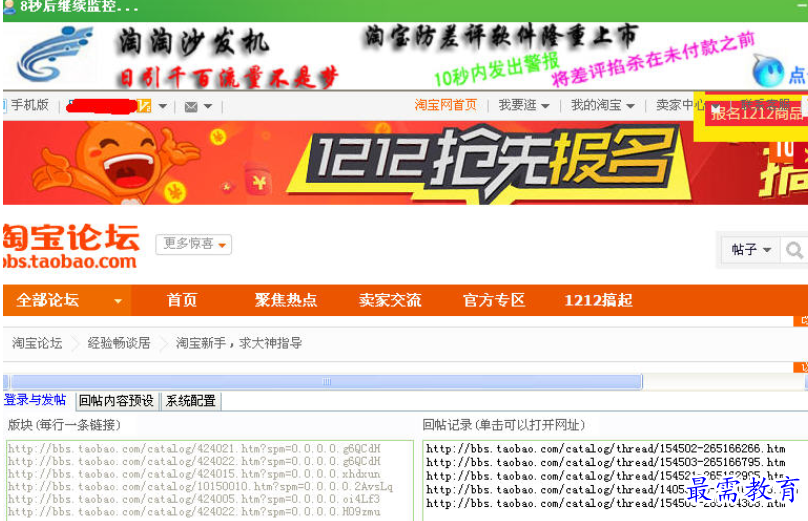Expand the 全部论坛 menu
This screenshot has height=521, width=808.
(67, 300)
